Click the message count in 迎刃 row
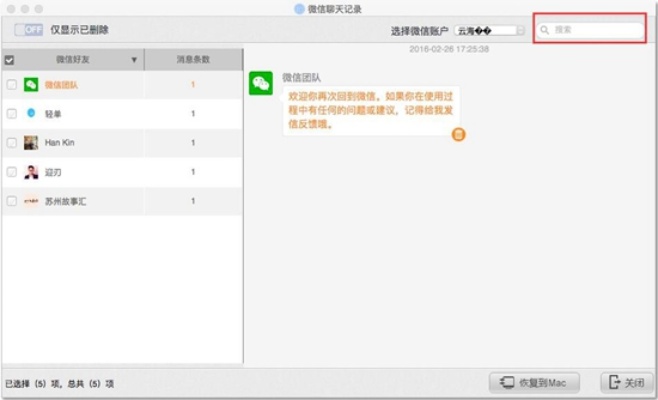This screenshot has height=400, width=658. [193, 172]
